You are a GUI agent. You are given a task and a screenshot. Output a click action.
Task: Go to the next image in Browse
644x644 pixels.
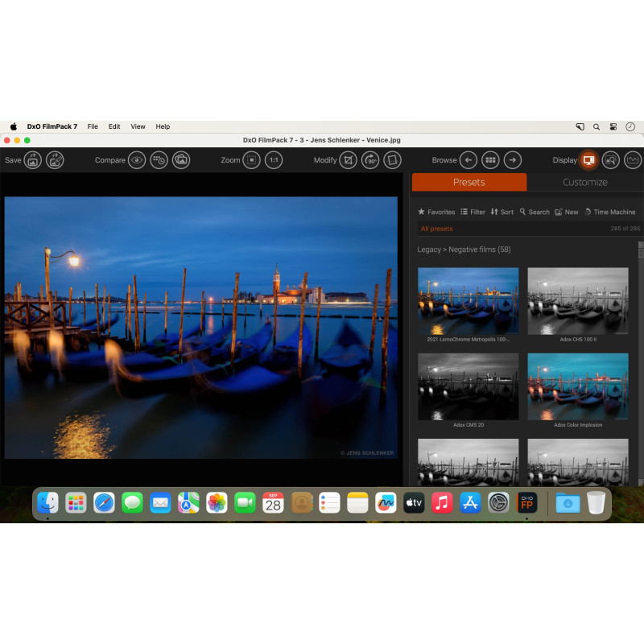(x=512, y=160)
